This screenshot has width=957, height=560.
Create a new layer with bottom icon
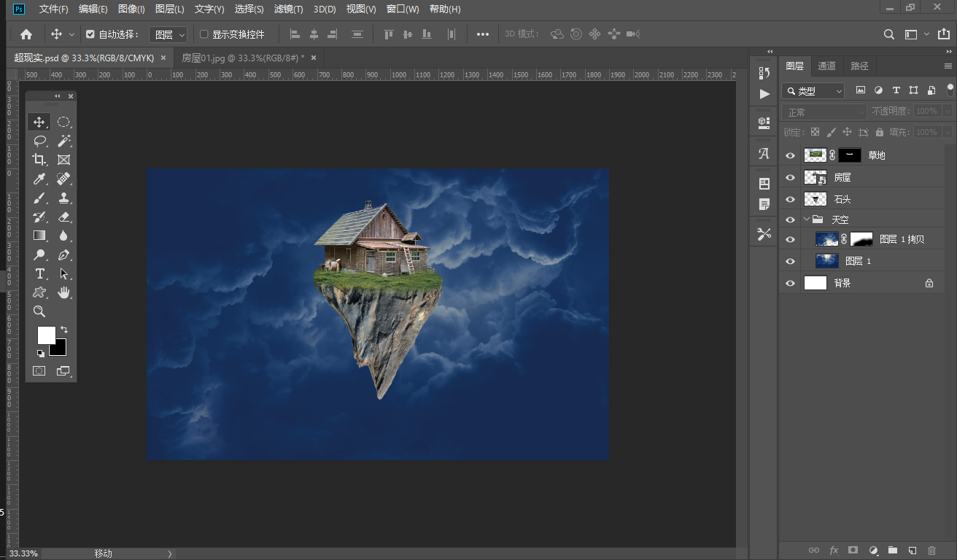click(912, 550)
